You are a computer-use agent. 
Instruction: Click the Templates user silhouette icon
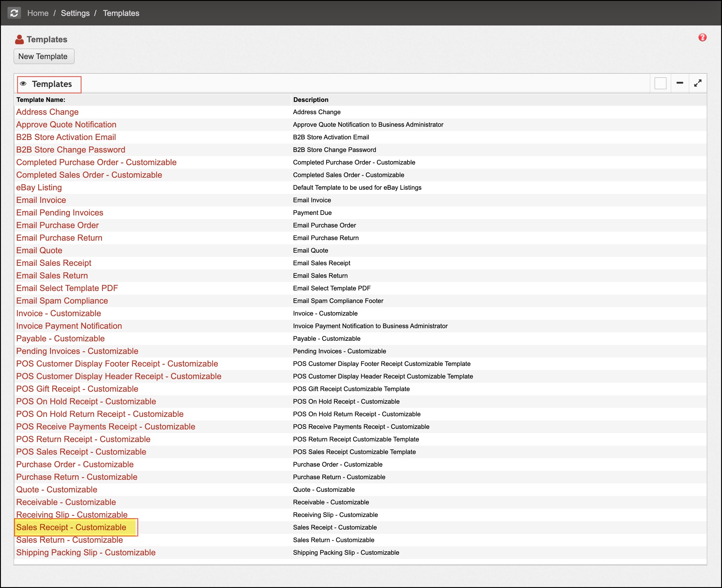click(x=19, y=40)
